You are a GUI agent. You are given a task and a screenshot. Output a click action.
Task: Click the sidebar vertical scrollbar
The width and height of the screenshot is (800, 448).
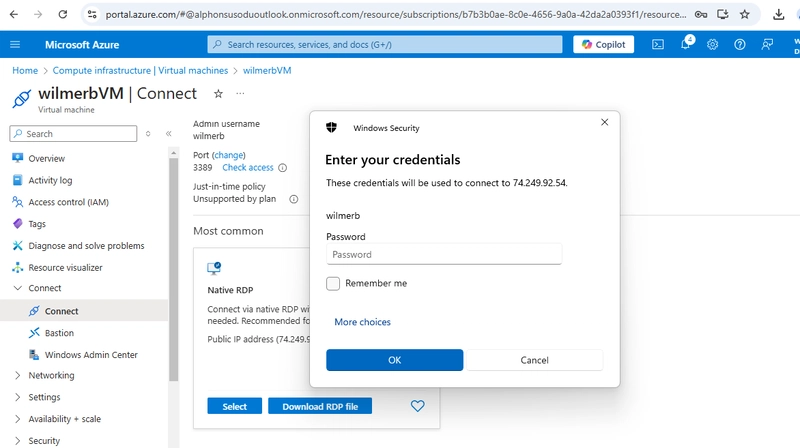click(x=174, y=269)
